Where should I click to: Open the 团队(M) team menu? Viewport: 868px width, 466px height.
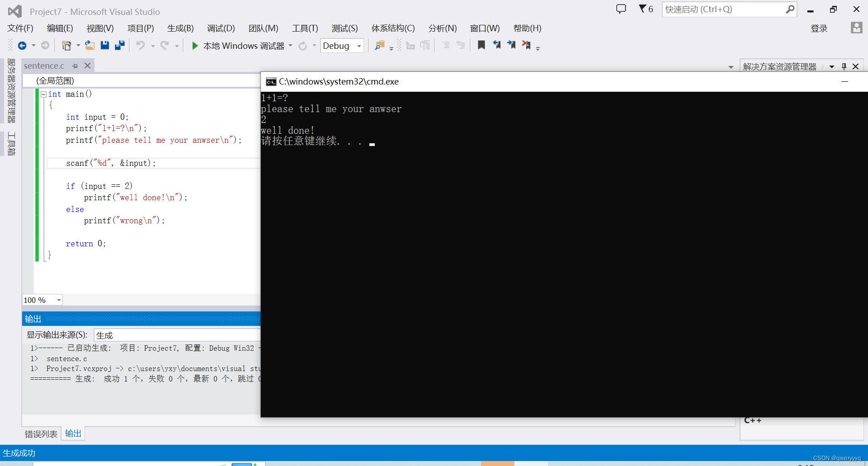point(264,28)
